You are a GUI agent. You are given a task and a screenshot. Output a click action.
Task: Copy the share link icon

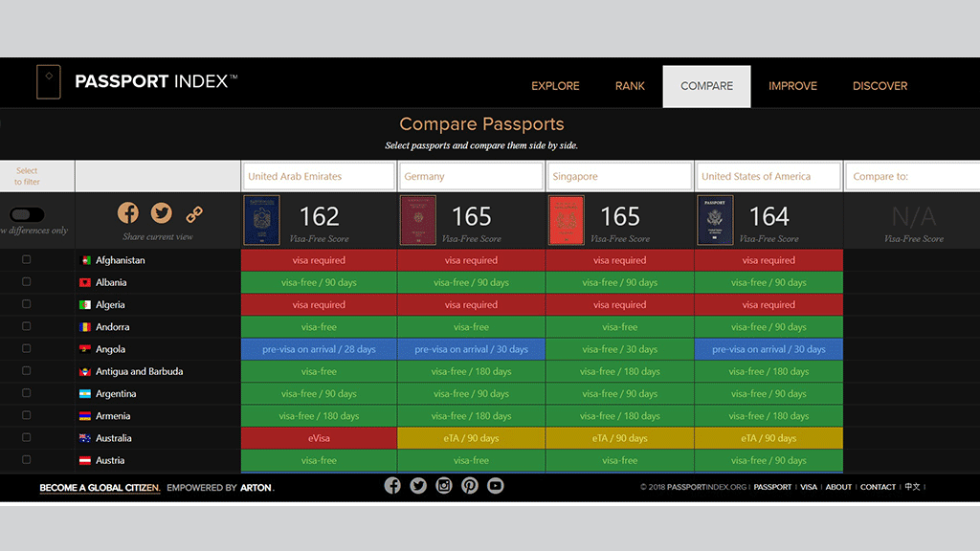[x=194, y=213]
